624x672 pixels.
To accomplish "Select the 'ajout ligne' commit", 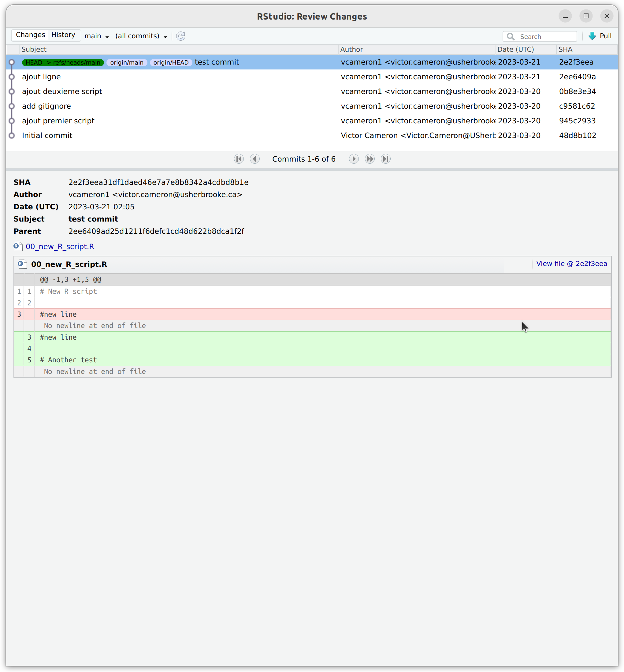I will 312,77.
